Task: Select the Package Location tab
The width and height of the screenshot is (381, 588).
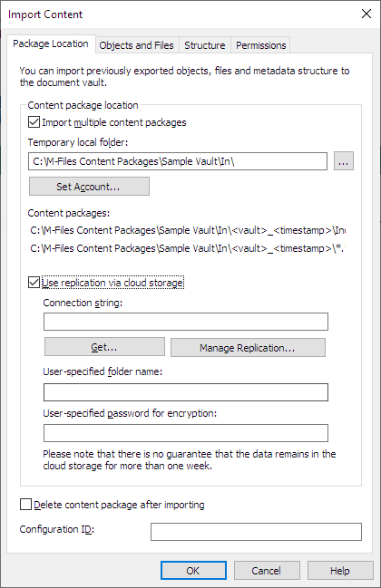Action: coord(51,43)
